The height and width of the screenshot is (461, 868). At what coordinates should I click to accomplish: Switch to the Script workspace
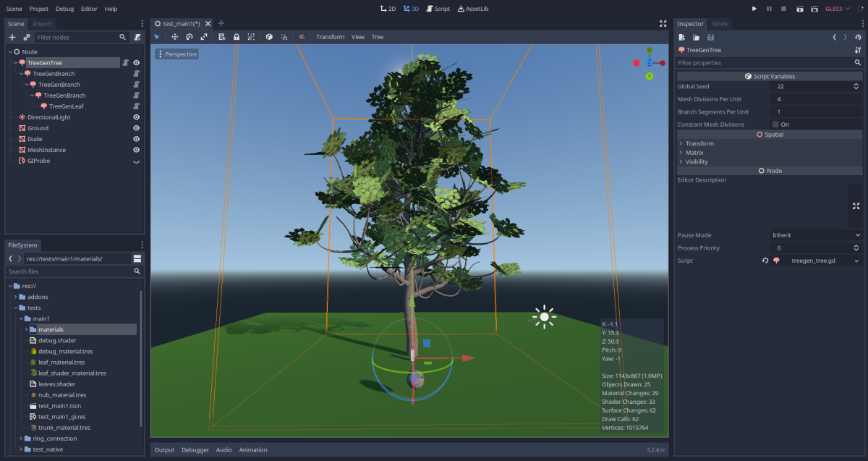(438, 9)
